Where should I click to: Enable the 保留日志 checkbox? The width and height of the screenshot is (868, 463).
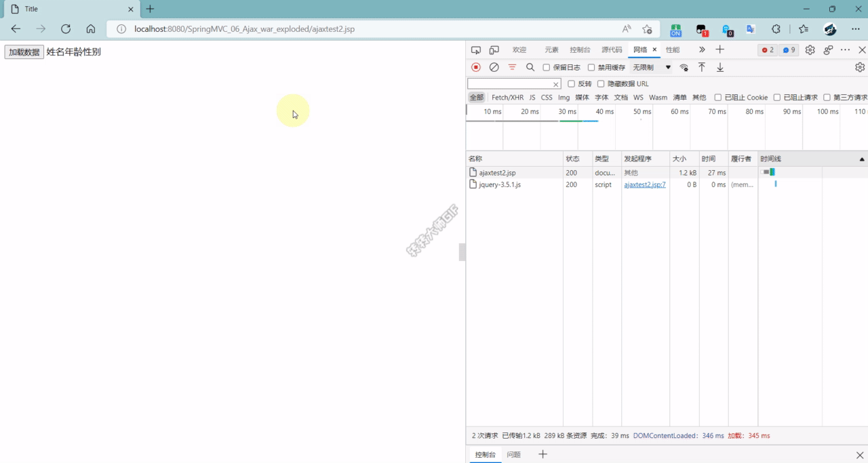tap(547, 68)
